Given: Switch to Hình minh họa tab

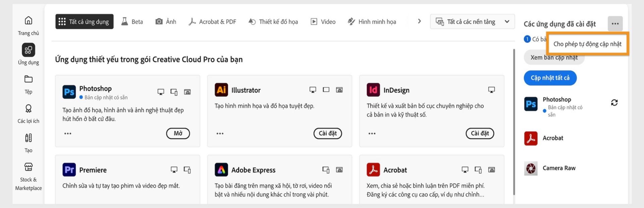Looking at the screenshot, I should [x=372, y=21].
